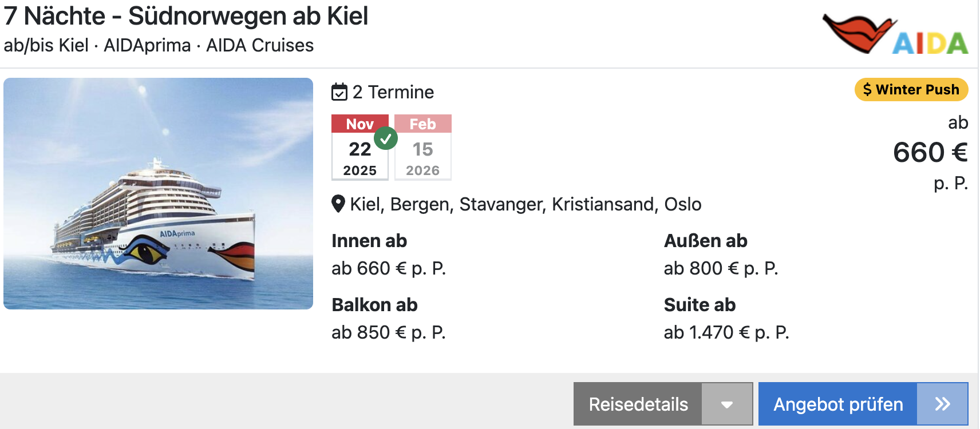Click the route Kiel, Bergen, Stavanger text
Screen dimensions: 980x429
(525, 204)
